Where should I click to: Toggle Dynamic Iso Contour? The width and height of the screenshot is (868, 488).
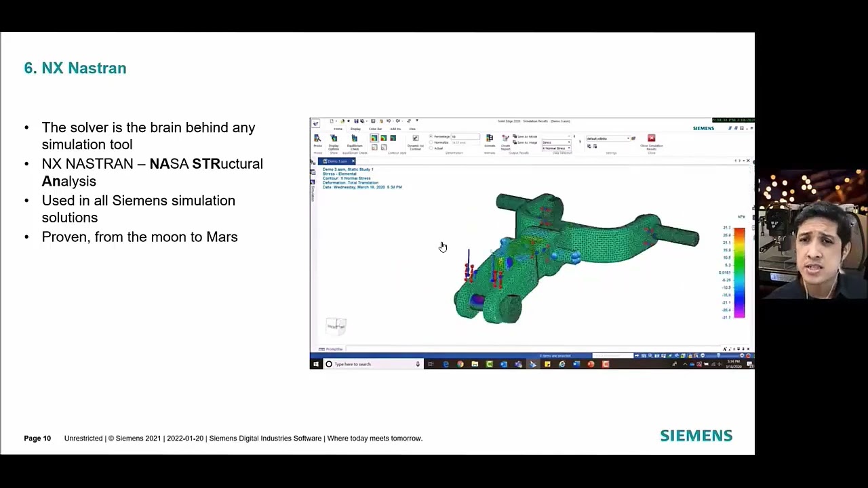tap(416, 142)
